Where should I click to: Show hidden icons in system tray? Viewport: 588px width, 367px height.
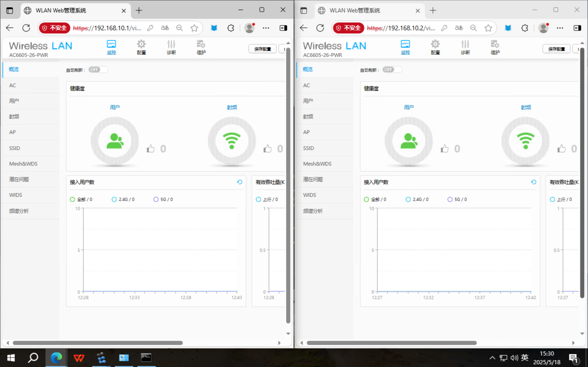tap(492, 358)
